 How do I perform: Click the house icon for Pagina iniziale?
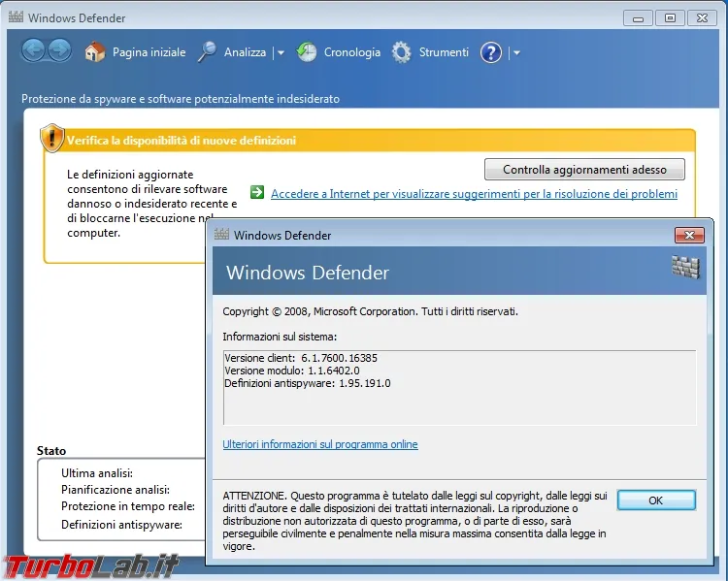click(x=95, y=52)
